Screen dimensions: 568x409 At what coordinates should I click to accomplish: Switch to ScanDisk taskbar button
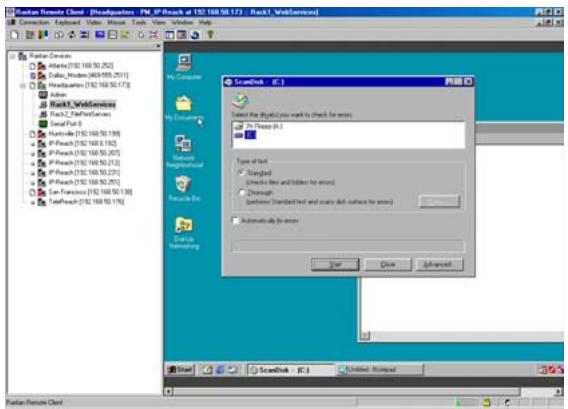click(x=291, y=370)
